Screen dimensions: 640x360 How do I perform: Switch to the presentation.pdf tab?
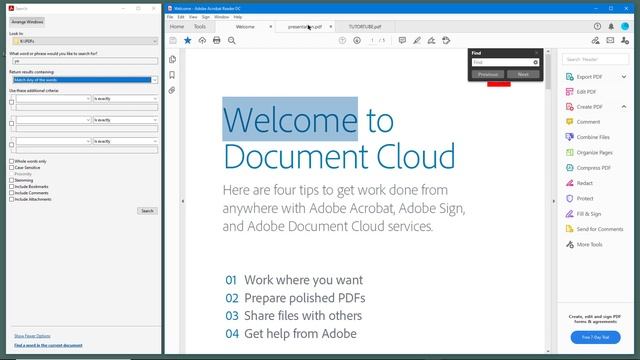coord(304,27)
